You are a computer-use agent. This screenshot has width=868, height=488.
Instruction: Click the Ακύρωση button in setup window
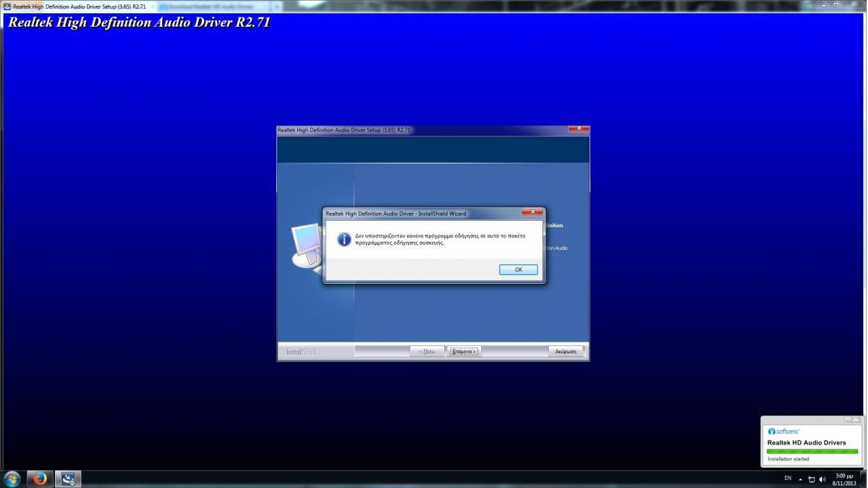tap(566, 351)
